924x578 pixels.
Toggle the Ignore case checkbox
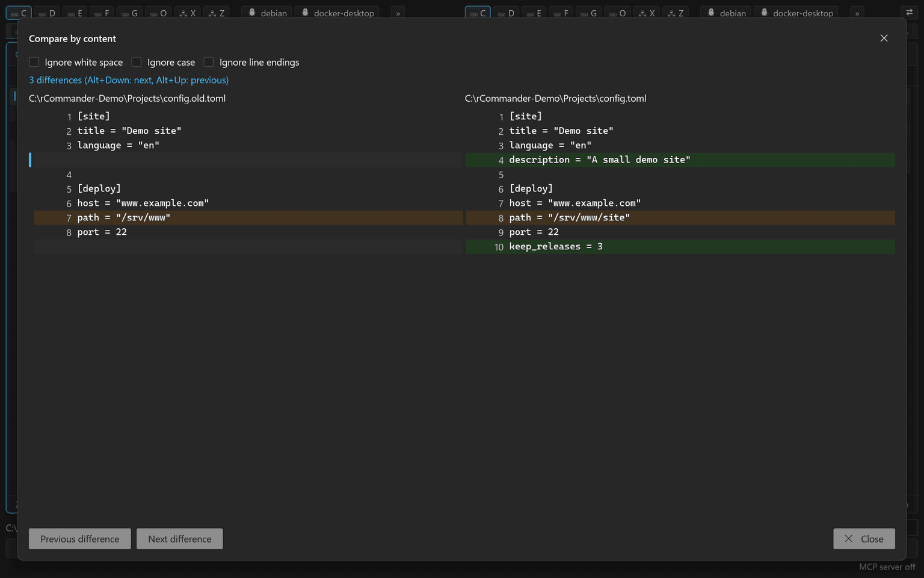pos(137,62)
